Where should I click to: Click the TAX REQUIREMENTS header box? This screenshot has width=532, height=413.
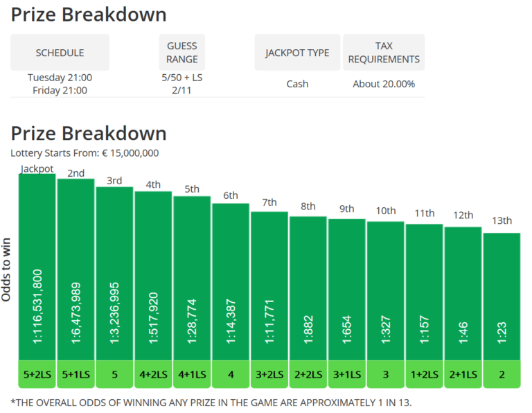[384, 52]
